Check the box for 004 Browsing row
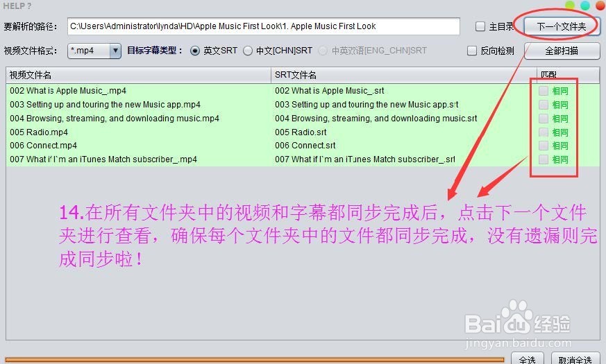 click(x=544, y=118)
